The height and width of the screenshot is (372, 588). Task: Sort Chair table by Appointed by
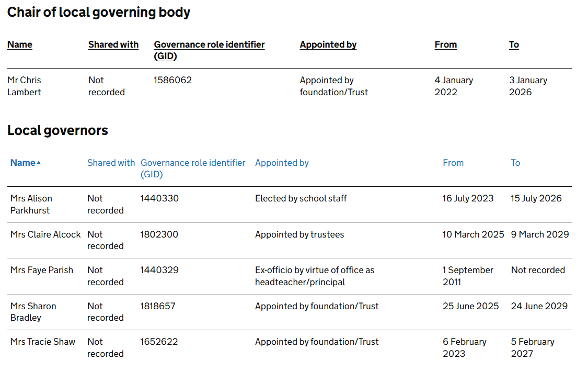point(328,44)
